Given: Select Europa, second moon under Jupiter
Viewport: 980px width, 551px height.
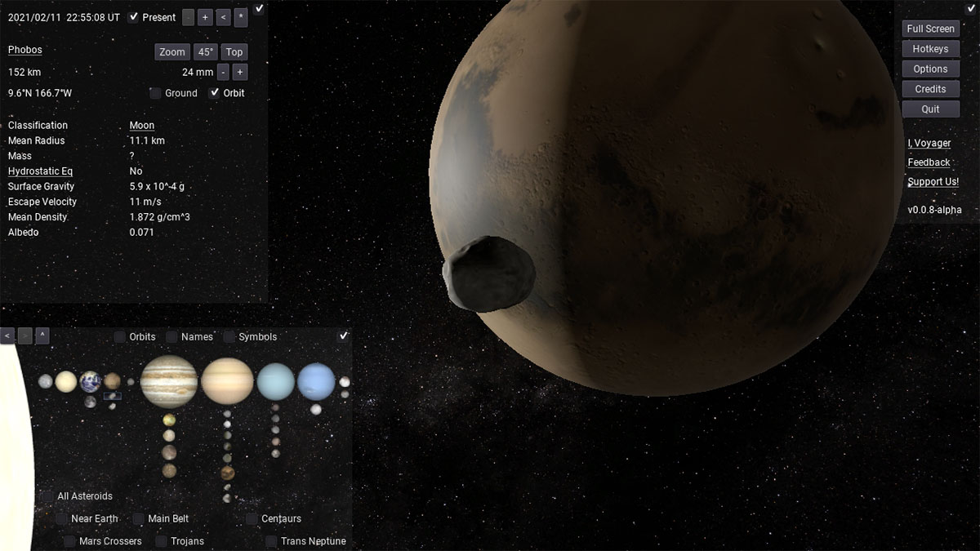Looking at the screenshot, I should (169, 435).
